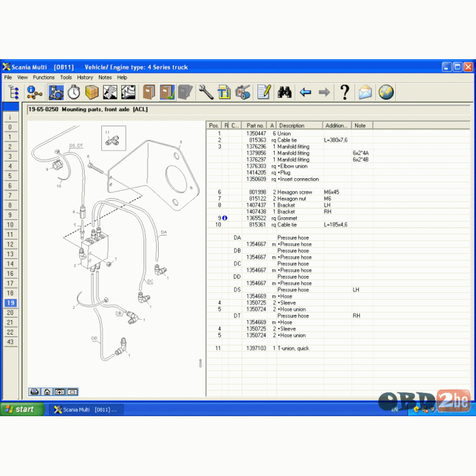Click the Windows start button
476x476 pixels.
coord(23,409)
